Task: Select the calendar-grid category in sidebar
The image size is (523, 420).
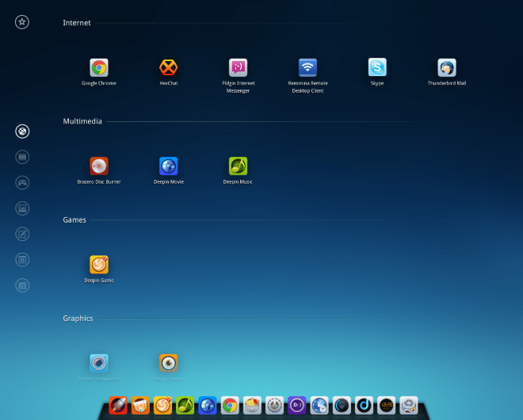Action: tap(22, 285)
